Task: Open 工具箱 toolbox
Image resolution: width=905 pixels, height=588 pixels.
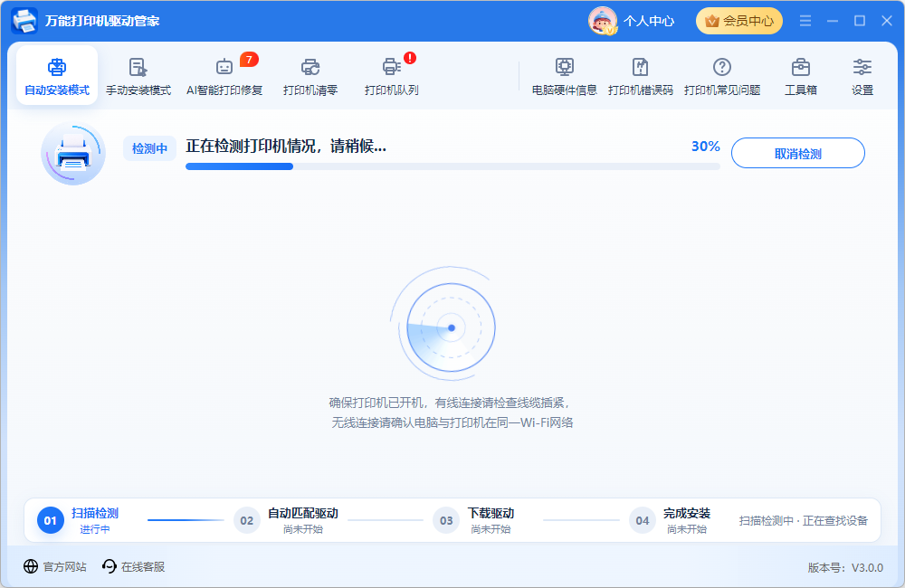Action: click(801, 76)
